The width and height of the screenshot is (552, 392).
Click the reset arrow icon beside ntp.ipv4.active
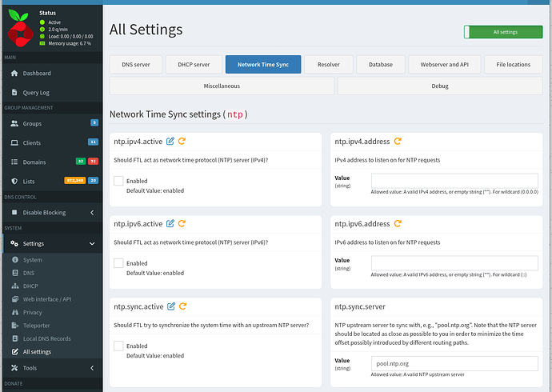pos(182,142)
